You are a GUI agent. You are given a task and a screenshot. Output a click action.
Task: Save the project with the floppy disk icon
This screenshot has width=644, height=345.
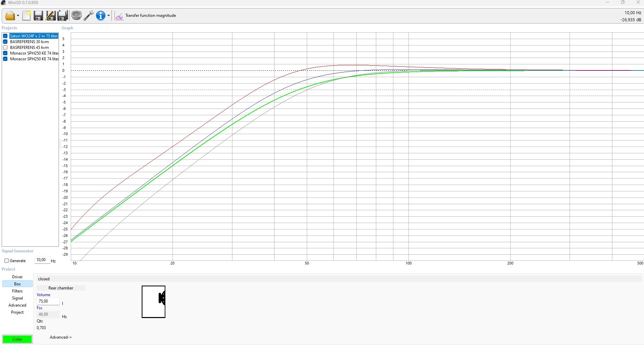point(38,15)
